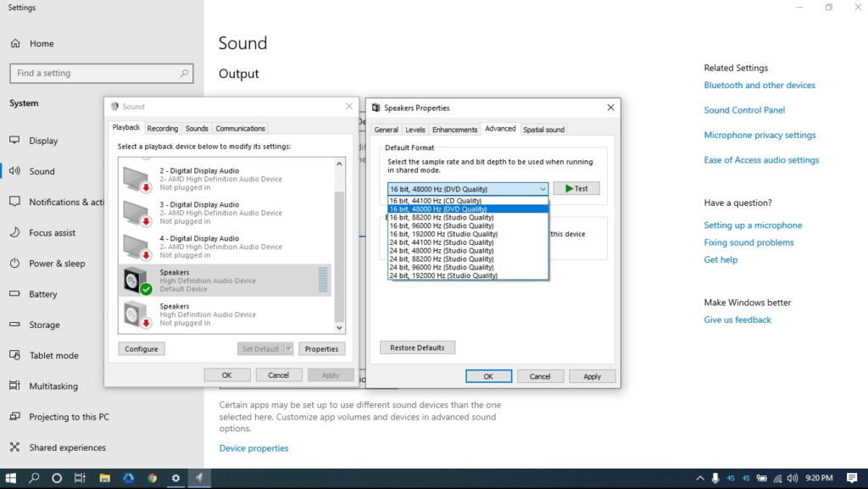868x489 pixels.
Task: Open the 'Fixing sound problems' link
Action: click(x=748, y=242)
